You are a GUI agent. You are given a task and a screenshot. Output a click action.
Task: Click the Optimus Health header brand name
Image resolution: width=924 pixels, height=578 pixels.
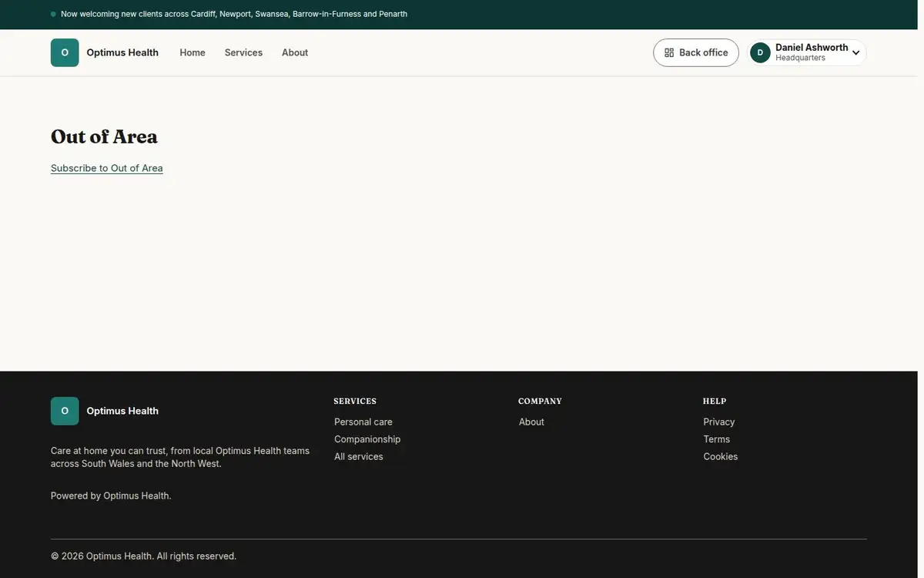click(122, 52)
